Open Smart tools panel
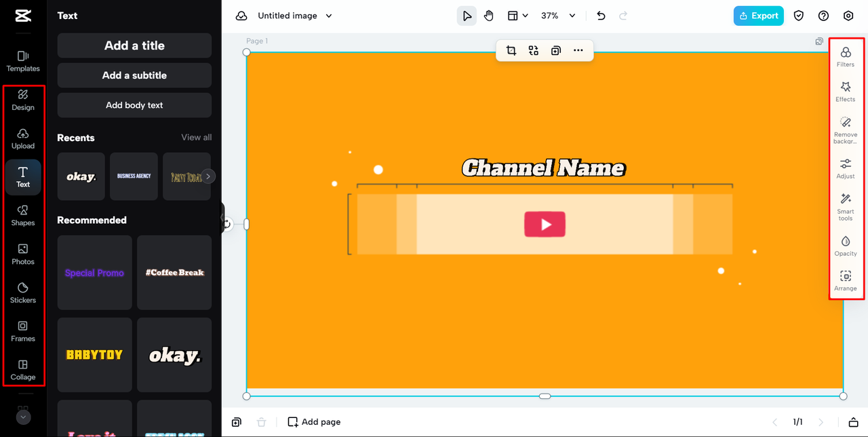 pos(846,206)
